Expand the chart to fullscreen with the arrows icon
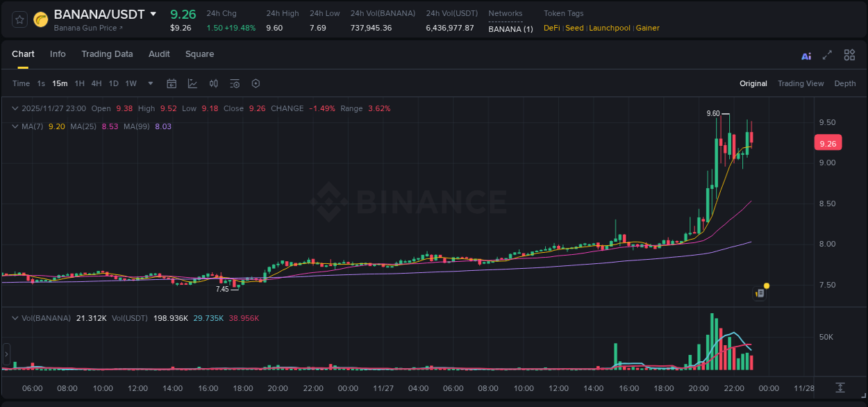Image resolution: width=868 pixels, height=407 pixels. click(827, 55)
